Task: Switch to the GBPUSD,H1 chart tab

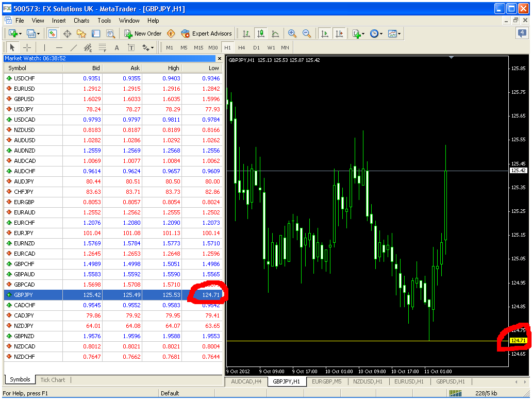Action: (x=451, y=381)
